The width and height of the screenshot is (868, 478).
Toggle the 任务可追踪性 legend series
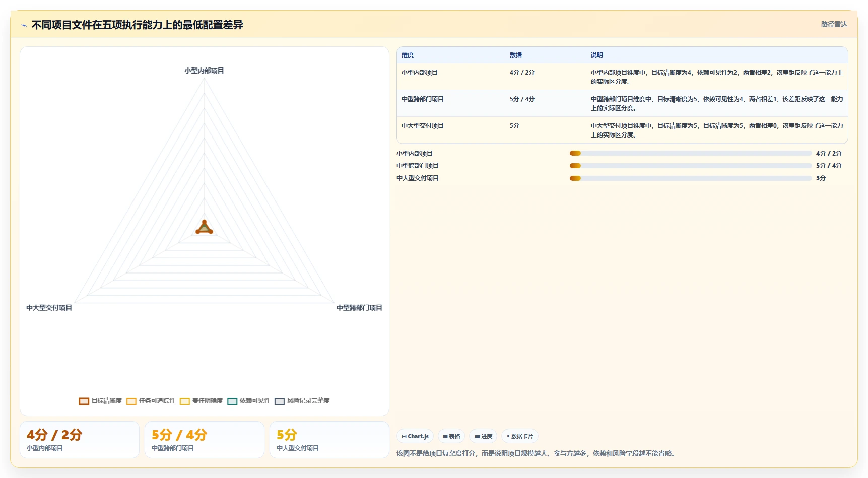[x=151, y=401]
